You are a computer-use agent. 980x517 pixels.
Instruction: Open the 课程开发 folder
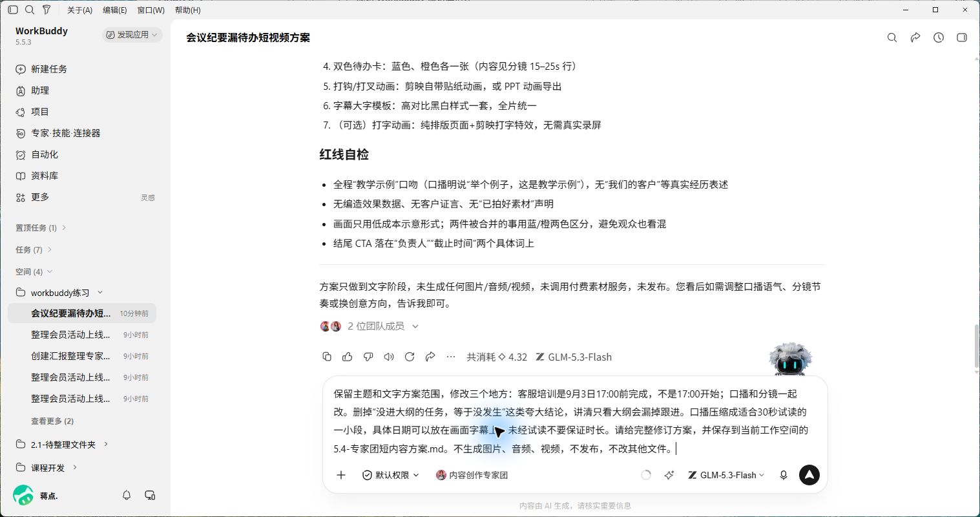pyautogui.click(x=47, y=467)
